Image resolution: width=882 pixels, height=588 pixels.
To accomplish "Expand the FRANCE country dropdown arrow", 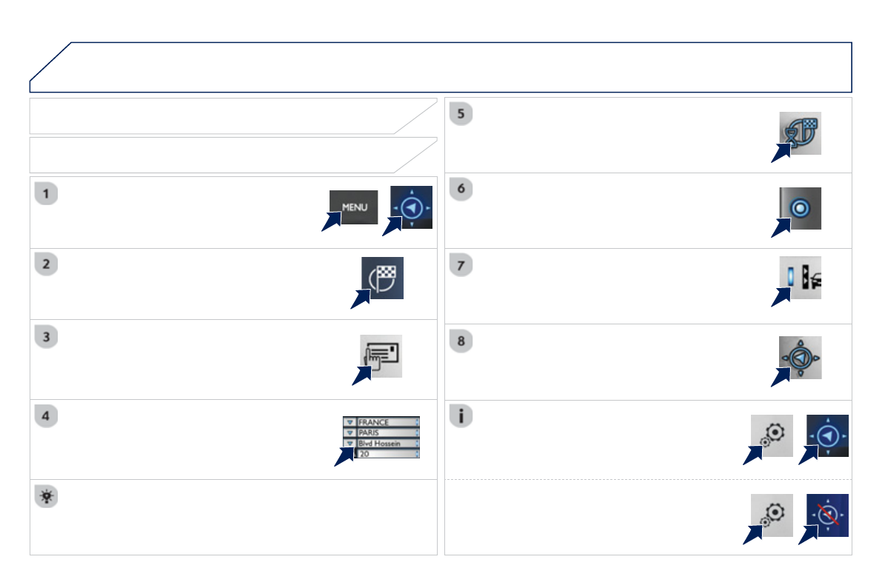I will pos(350,422).
